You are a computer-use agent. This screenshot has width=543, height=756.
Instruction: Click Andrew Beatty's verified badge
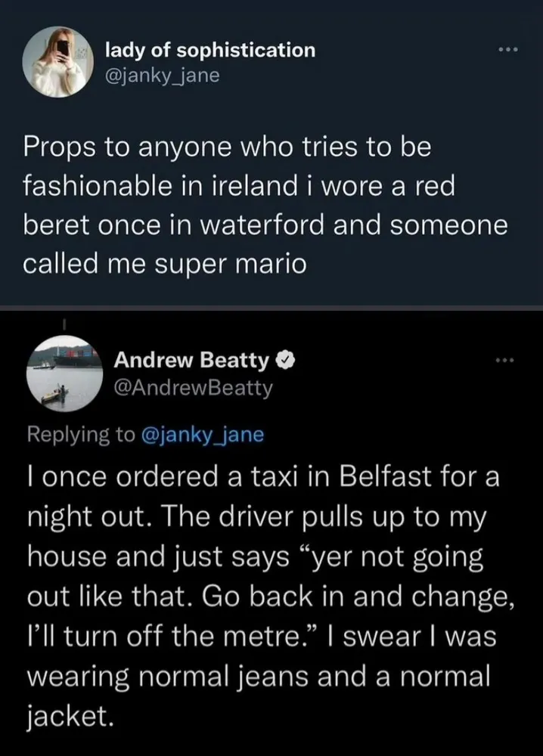point(285,364)
